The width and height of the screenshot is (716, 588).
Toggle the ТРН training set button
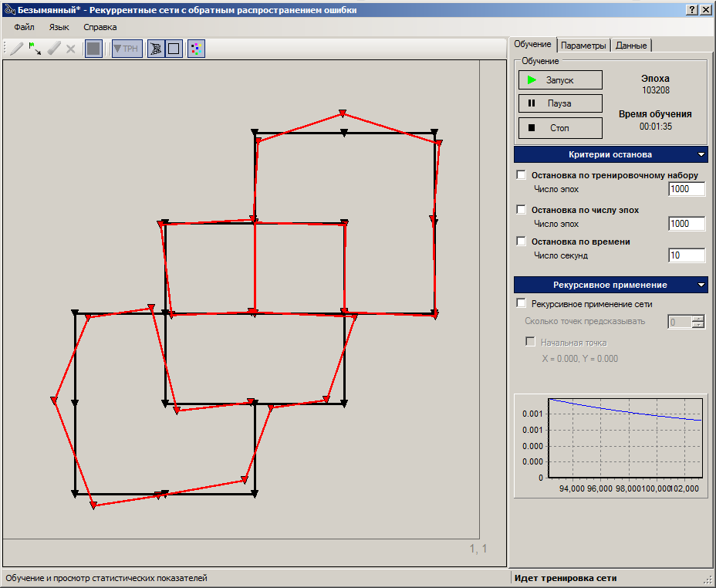coord(127,49)
